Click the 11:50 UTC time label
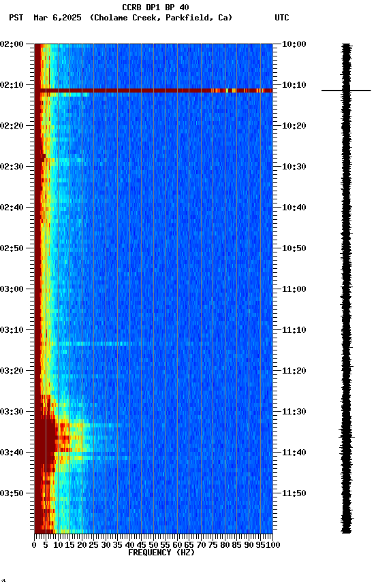The image size is (376, 588). tap(294, 494)
